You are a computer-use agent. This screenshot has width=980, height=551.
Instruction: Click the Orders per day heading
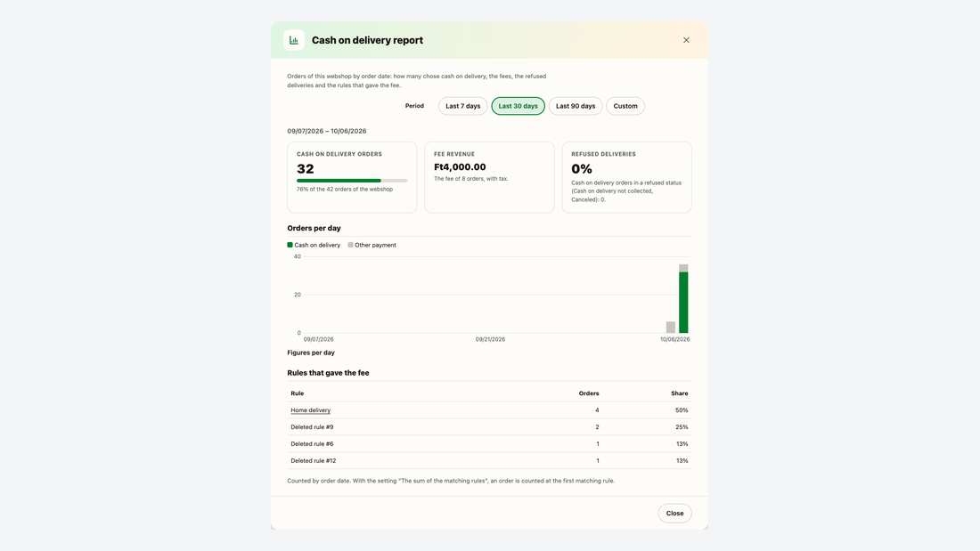click(x=314, y=229)
